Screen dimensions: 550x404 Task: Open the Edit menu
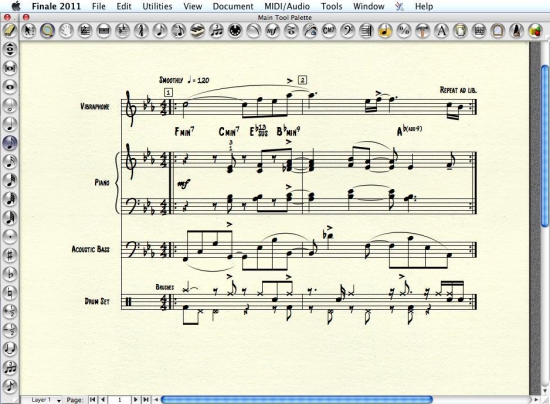click(124, 6)
